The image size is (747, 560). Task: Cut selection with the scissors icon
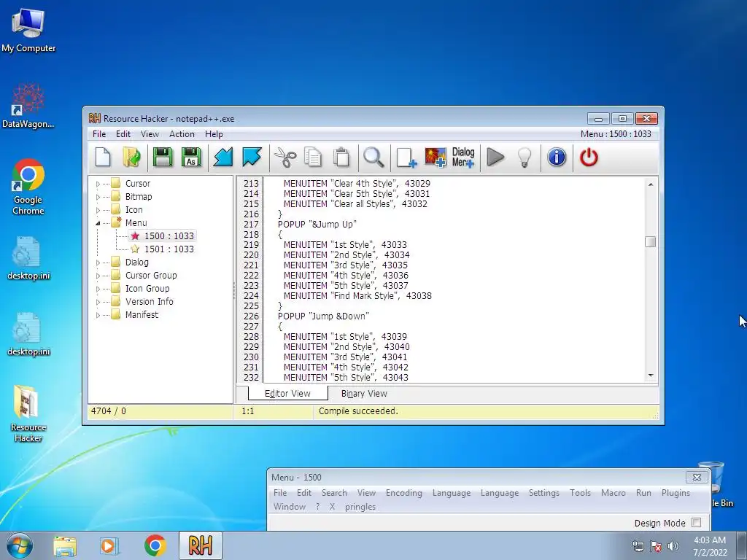point(285,157)
